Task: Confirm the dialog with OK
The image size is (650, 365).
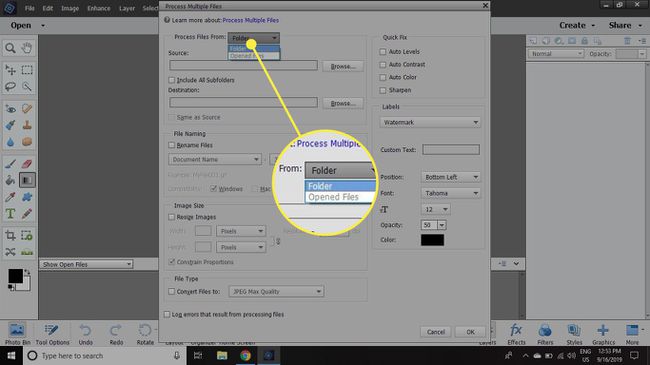Action: 470,332
